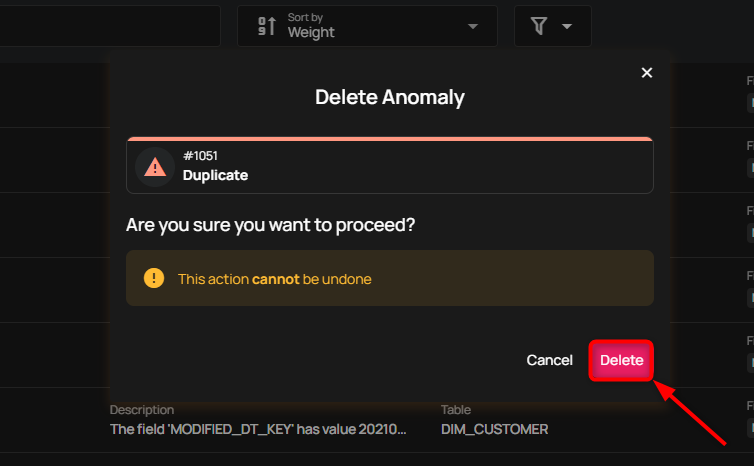Click the yellow exclamation warning icon
Screen dimensions: 754x466
(x=154, y=278)
